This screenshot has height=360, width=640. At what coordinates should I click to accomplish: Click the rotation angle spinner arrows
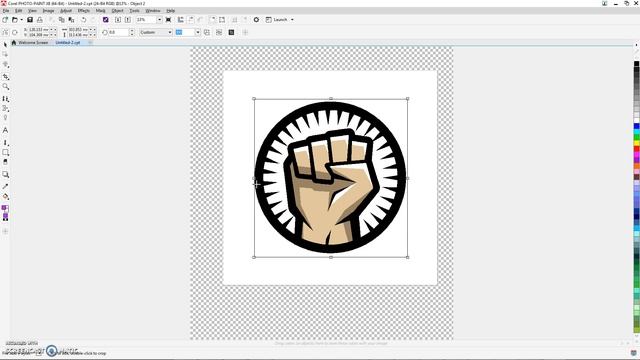(x=131, y=32)
